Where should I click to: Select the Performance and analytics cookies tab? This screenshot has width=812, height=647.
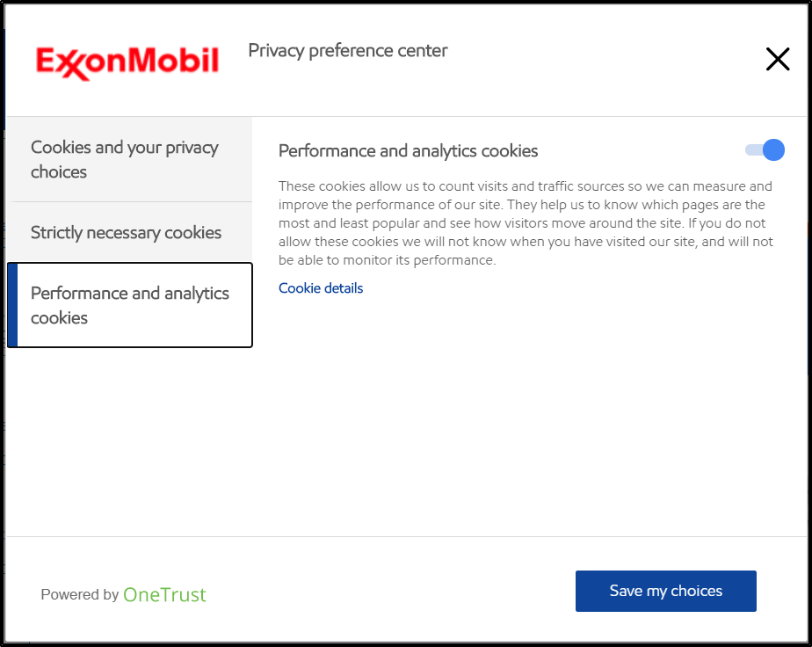129,305
